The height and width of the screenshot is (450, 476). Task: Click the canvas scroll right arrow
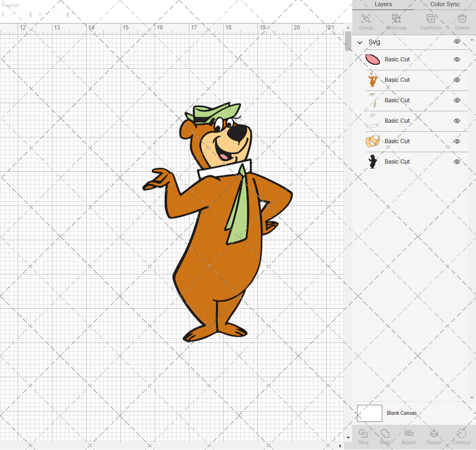click(340, 446)
